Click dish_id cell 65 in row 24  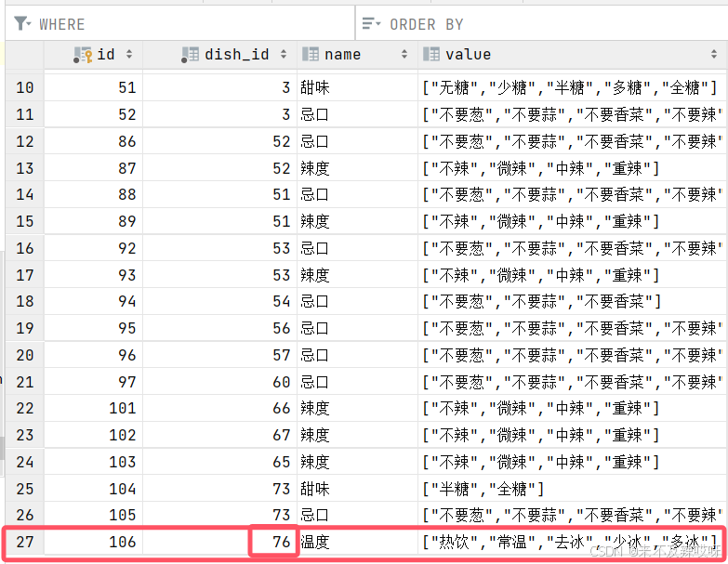[x=220, y=463]
